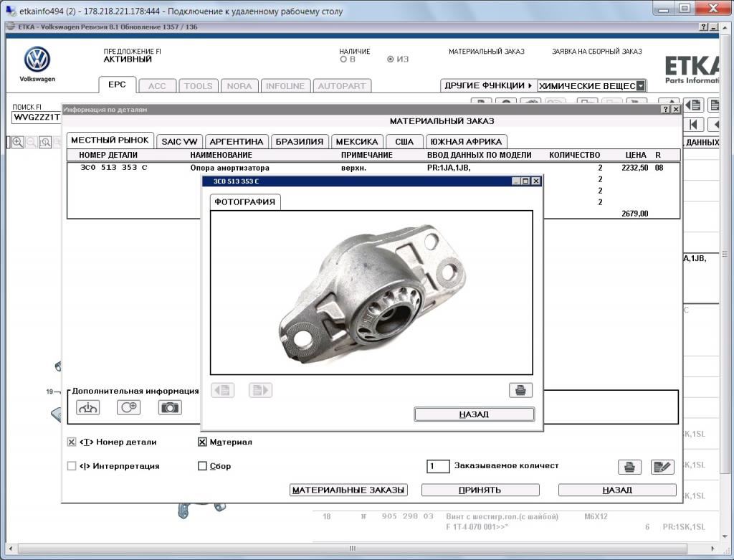Zoom in on the illustration

pos(18,143)
